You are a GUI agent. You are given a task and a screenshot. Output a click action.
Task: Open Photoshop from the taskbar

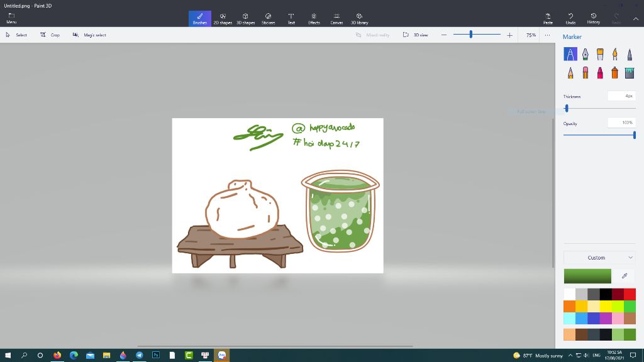pyautogui.click(x=156, y=355)
